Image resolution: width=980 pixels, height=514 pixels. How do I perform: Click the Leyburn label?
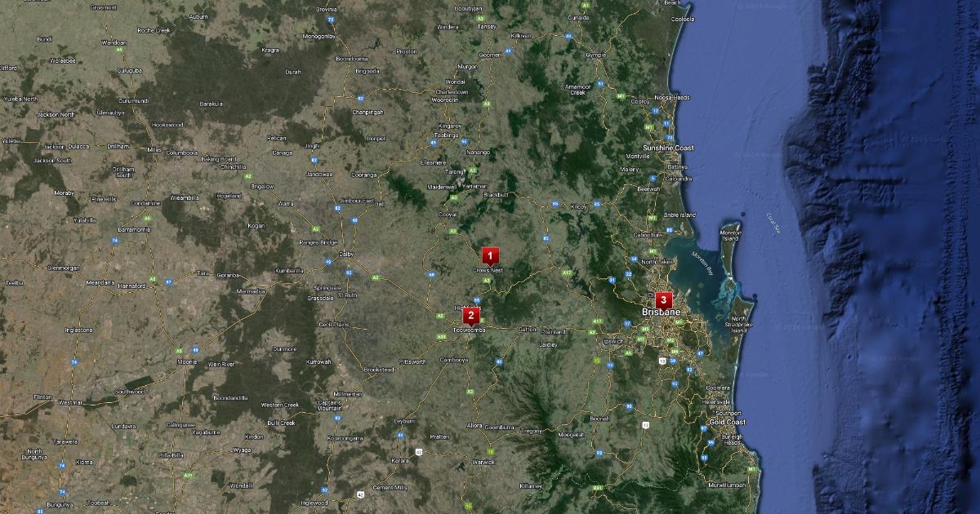(405, 420)
